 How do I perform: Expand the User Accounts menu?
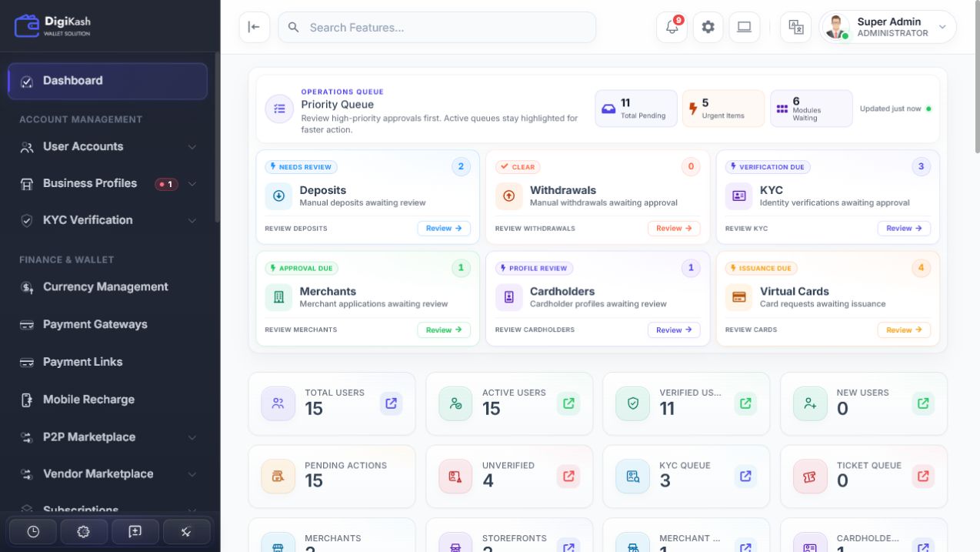pos(108,146)
